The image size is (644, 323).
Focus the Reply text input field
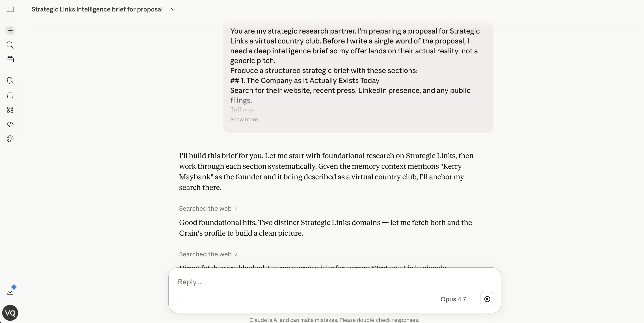300,282
